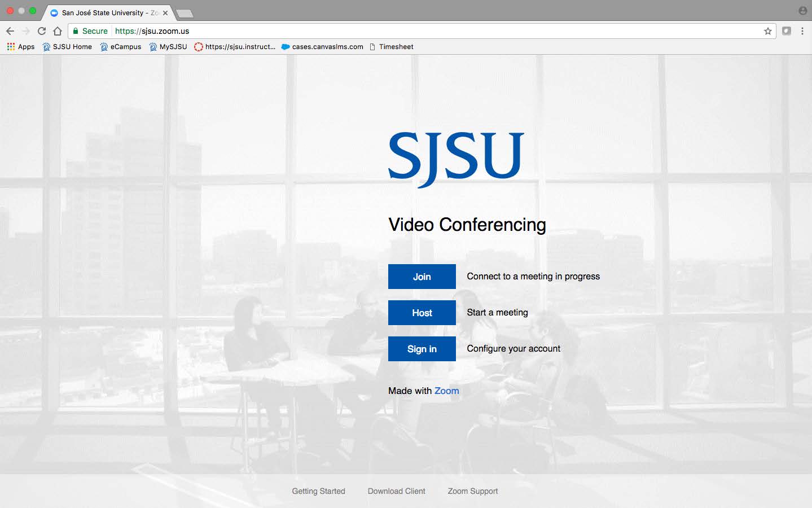
Task: Bookmark this page with star icon
Action: click(767, 31)
